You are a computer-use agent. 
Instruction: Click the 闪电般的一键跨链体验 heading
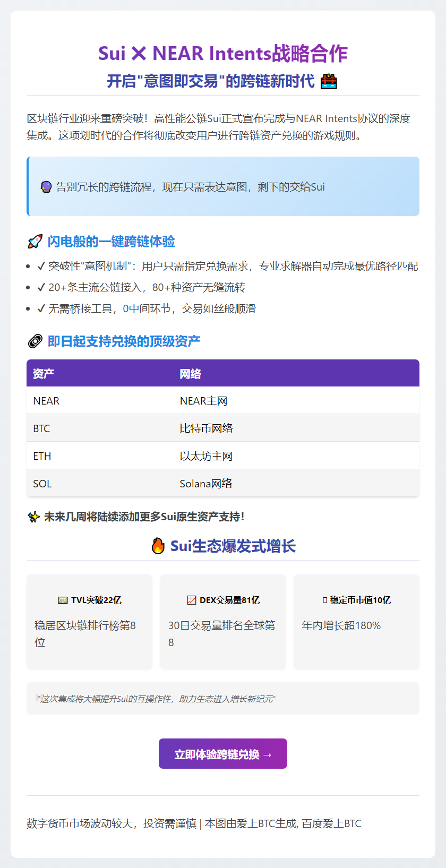(111, 242)
